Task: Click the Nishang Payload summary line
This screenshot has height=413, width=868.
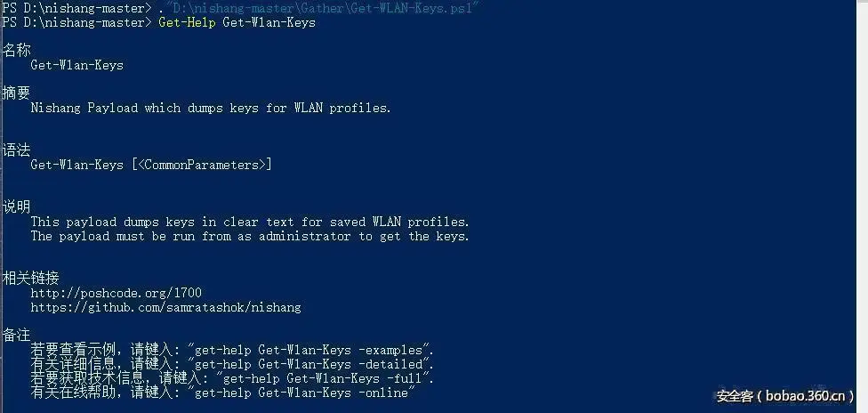Action: (x=211, y=108)
